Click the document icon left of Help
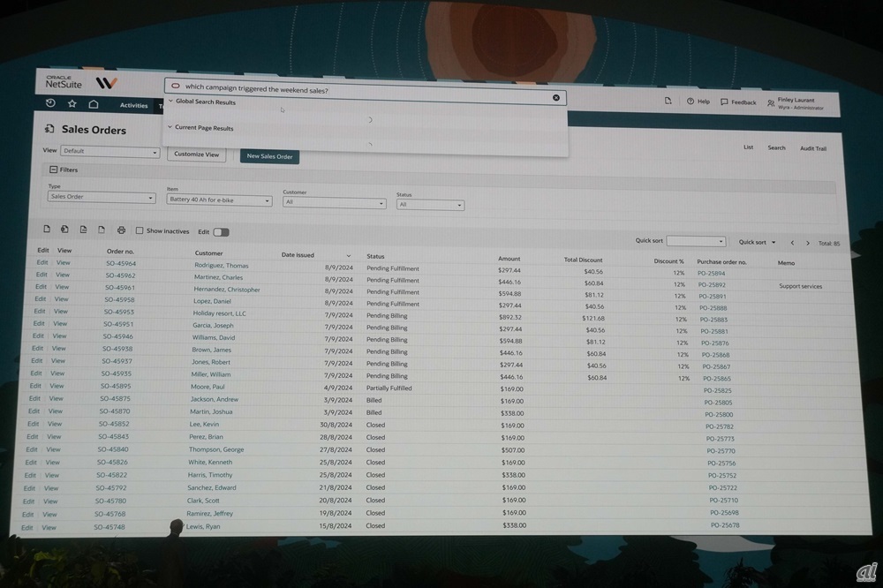Screen dimensions: 883x588 668,101
